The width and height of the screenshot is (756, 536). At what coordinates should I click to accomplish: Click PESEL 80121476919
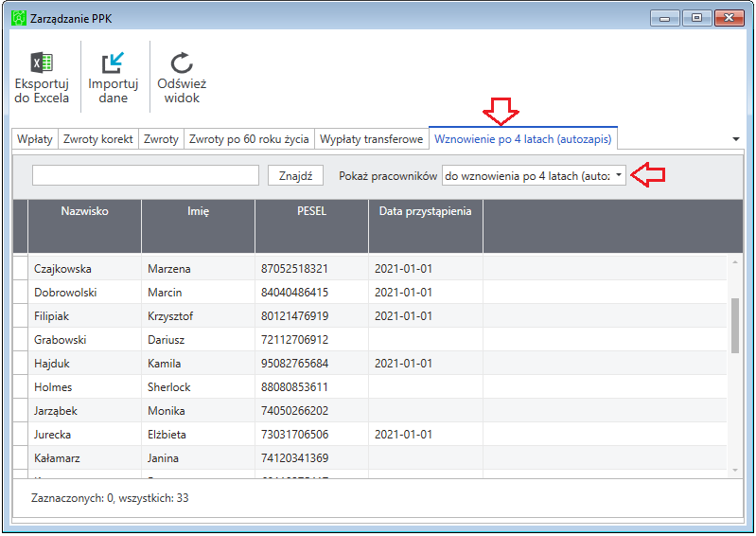[x=294, y=316]
